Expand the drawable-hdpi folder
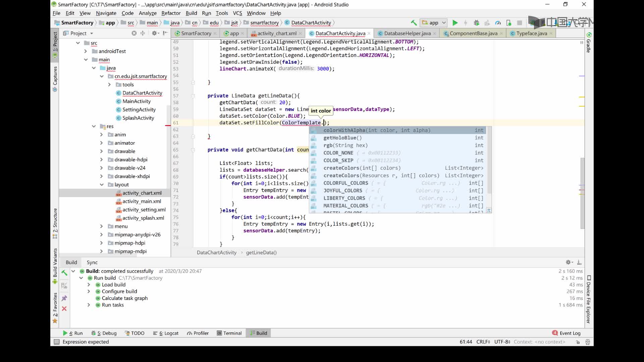 click(102, 160)
